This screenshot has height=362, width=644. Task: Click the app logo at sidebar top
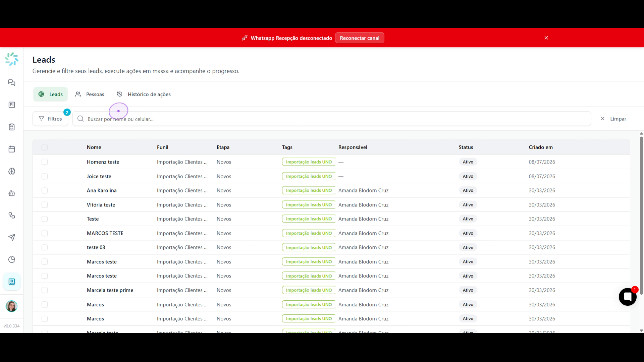(x=12, y=59)
